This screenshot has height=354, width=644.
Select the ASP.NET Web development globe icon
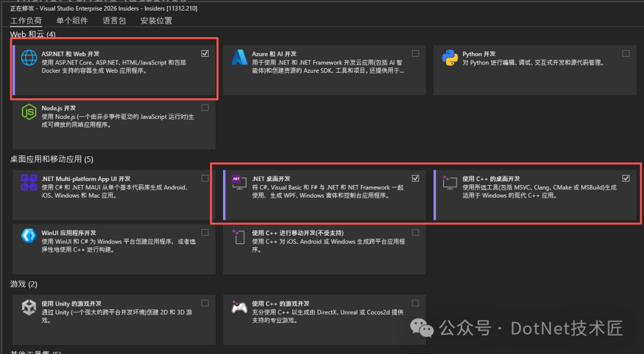click(x=29, y=57)
